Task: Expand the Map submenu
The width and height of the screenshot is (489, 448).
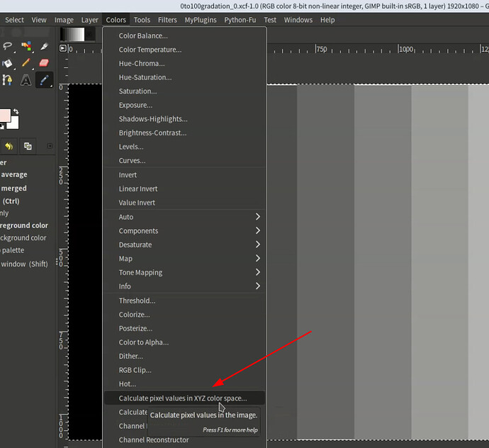Action: point(185,259)
